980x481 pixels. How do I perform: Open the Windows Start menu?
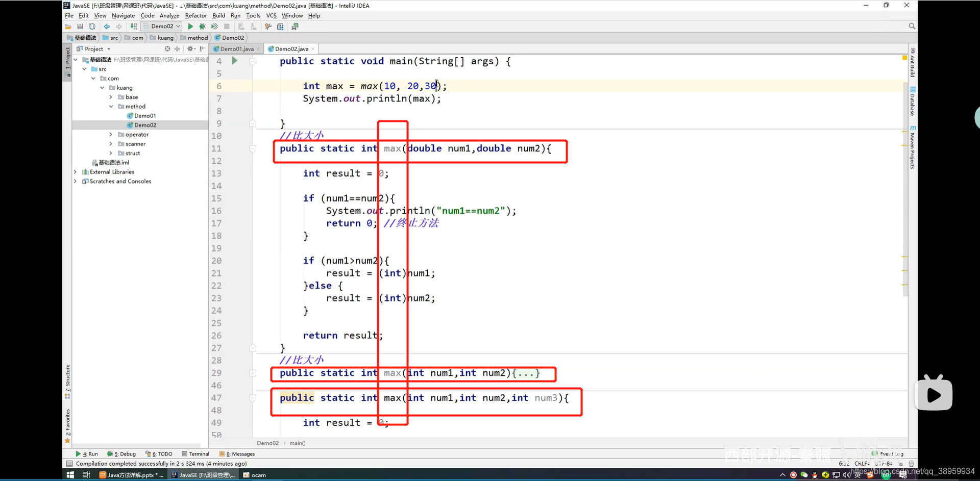70,475
